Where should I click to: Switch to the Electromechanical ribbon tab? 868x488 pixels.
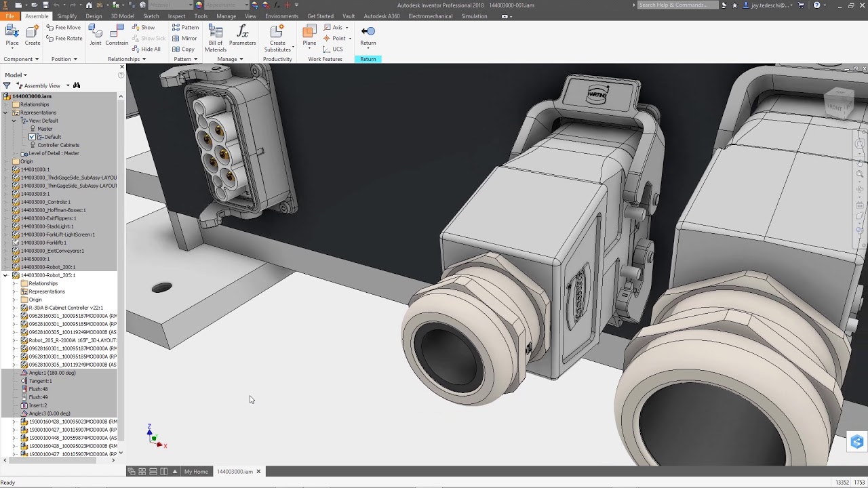click(x=430, y=16)
